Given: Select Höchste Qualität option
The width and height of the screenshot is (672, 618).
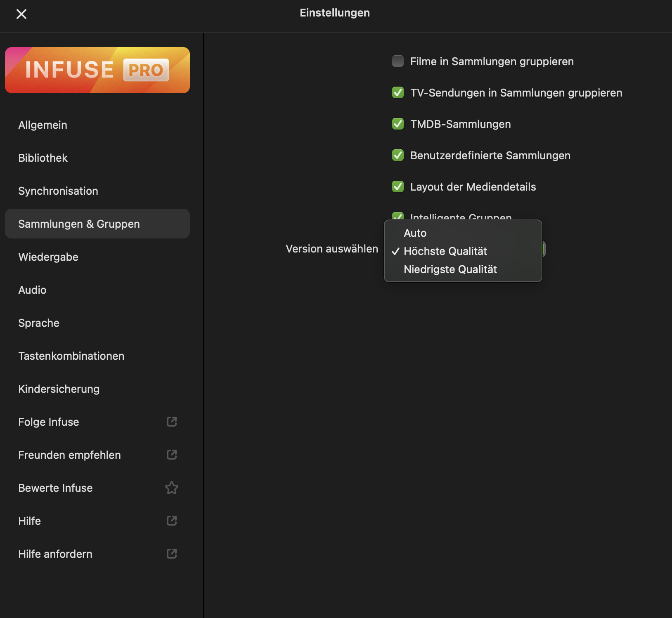Looking at the screenshot, I should pos(445,251).
